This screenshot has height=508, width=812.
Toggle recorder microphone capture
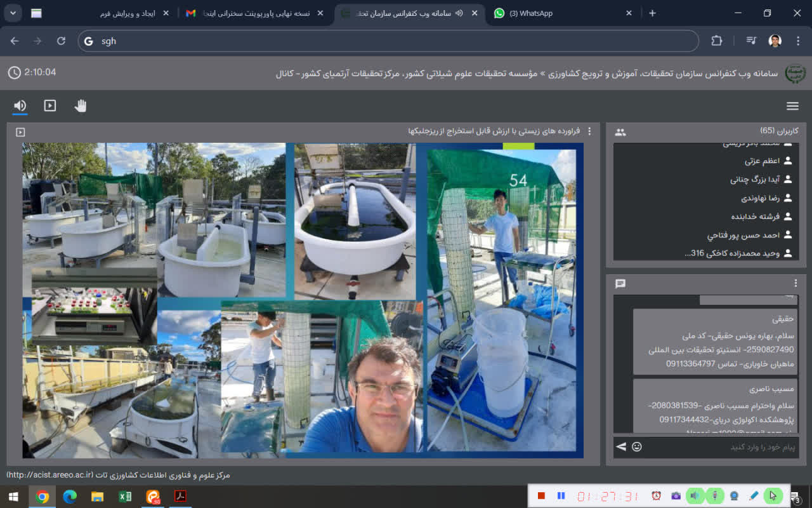pos(715,495)
